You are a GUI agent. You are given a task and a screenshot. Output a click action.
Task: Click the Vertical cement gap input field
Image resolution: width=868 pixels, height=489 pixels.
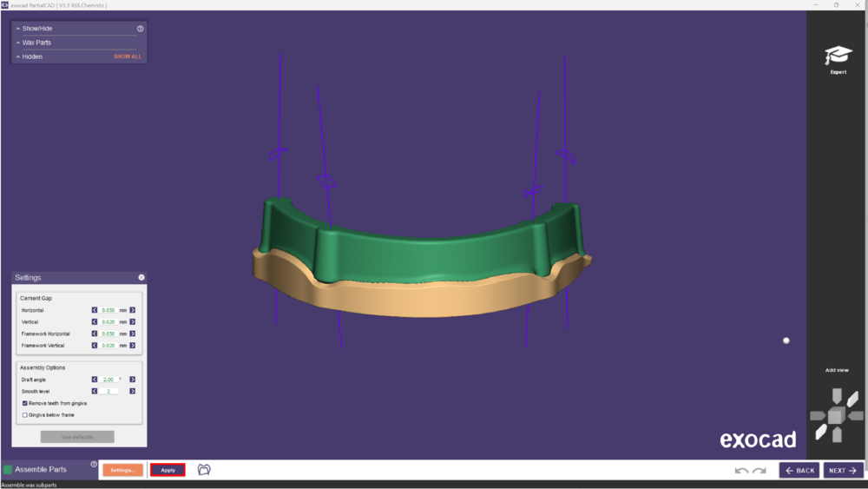tap(108, 321)
